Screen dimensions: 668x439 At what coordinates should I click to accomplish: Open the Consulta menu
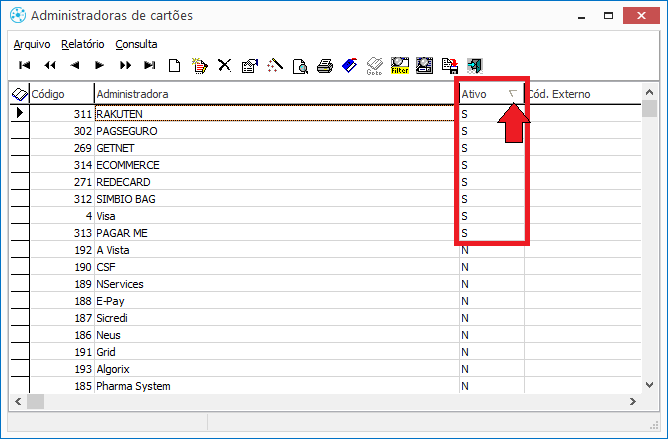click(x=136, y=44)
